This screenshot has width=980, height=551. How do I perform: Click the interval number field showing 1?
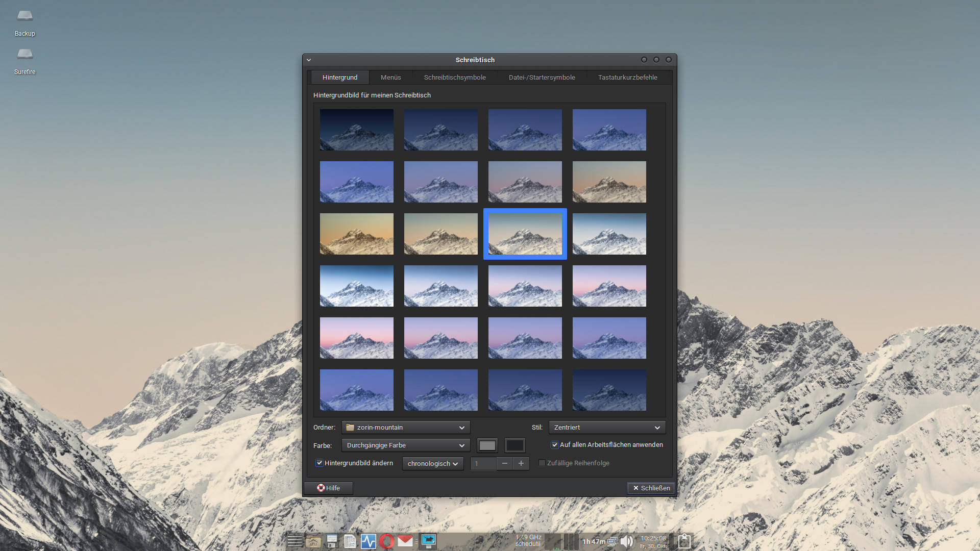pyautogui.click(x=483, y=463)
